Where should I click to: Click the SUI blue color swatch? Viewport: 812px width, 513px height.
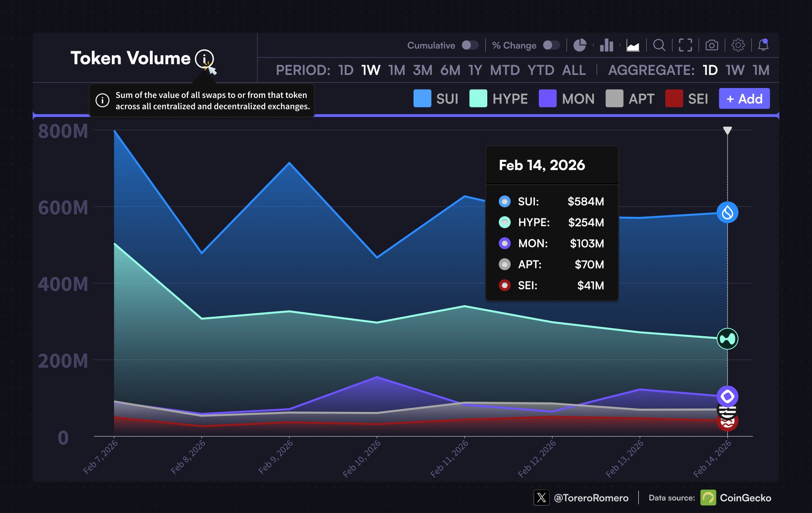coord(422,99)
